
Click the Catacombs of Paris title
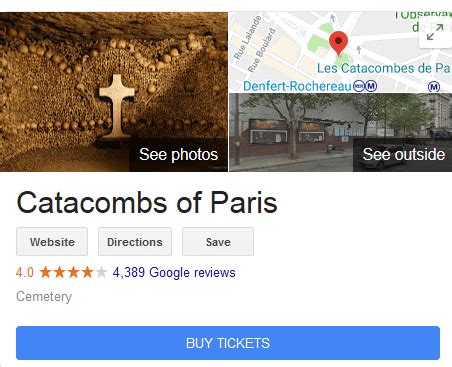(x=147, y=202)
